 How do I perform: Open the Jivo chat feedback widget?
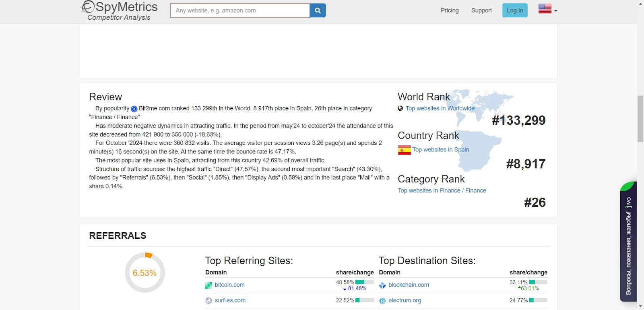628,242
